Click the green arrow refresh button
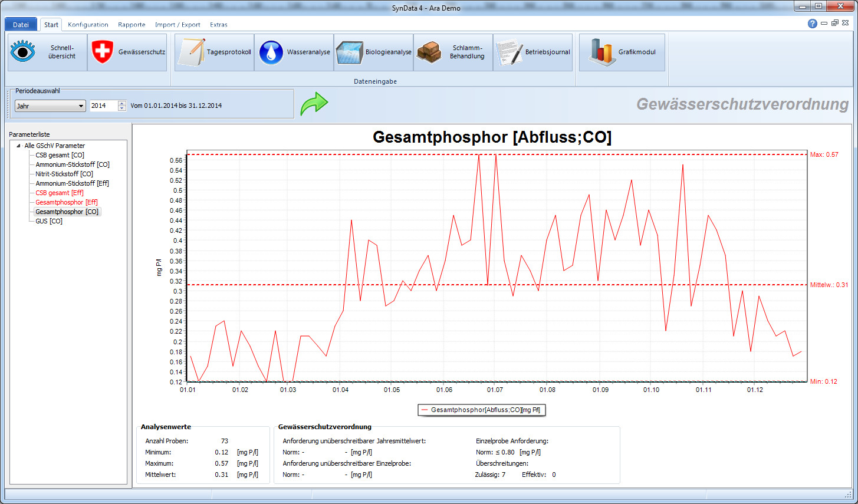 click(314, 104)
